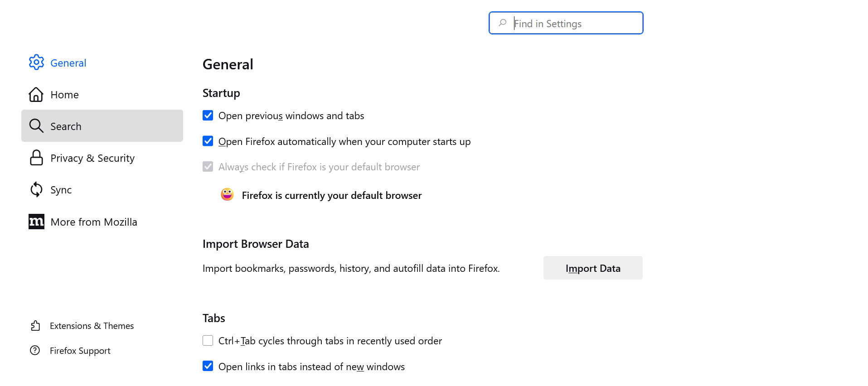Click the Always check default browser checkbox
868x386 pixels.
[x=208, y=167]
